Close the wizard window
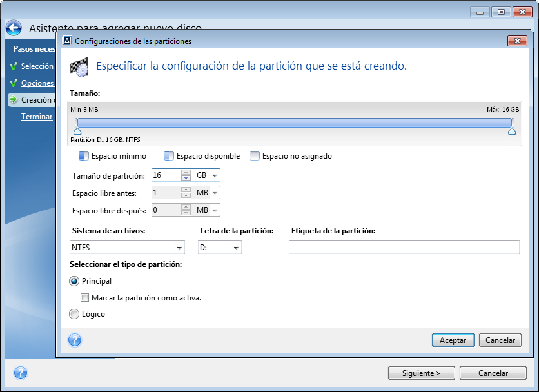539x392 pixels. click(x=522, y=12)
